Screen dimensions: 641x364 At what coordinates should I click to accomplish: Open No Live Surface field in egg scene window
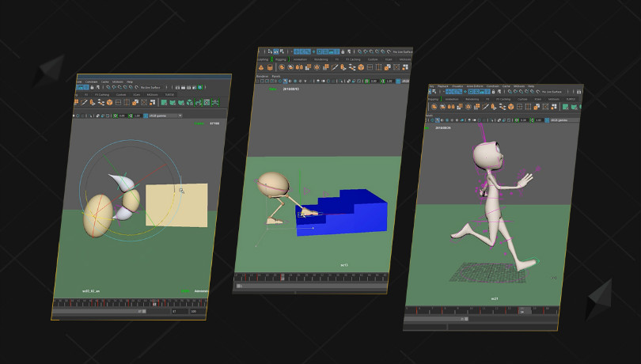point(150,87)
